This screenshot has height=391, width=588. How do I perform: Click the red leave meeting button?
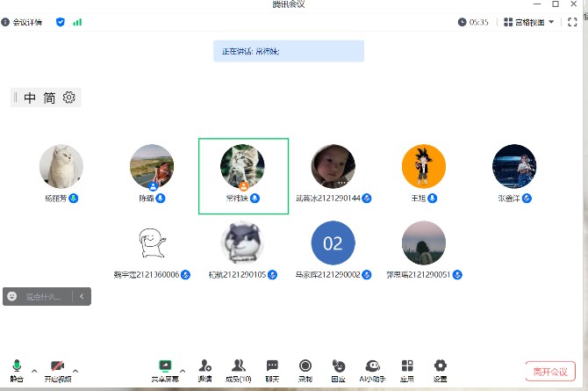click(x=550, y=371)
